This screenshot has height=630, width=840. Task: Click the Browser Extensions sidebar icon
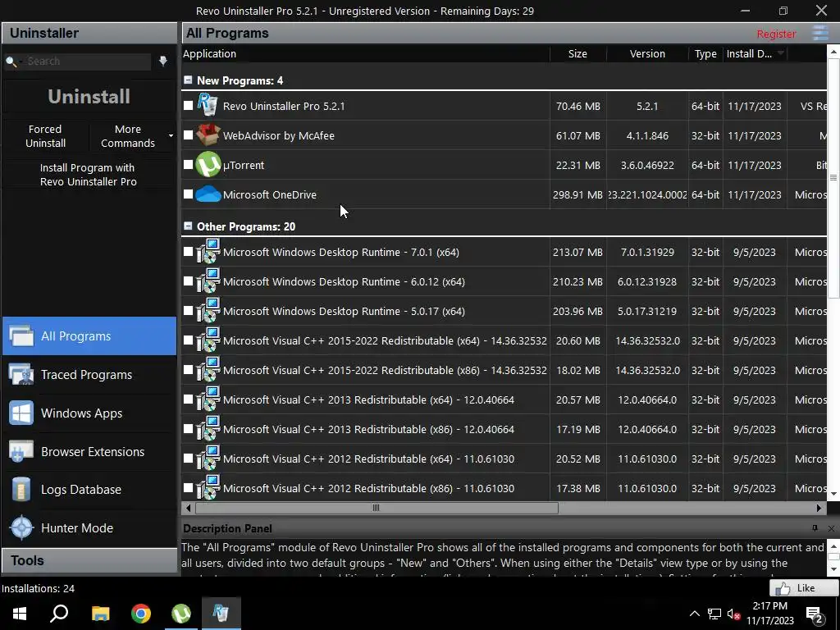pos(21,452)
